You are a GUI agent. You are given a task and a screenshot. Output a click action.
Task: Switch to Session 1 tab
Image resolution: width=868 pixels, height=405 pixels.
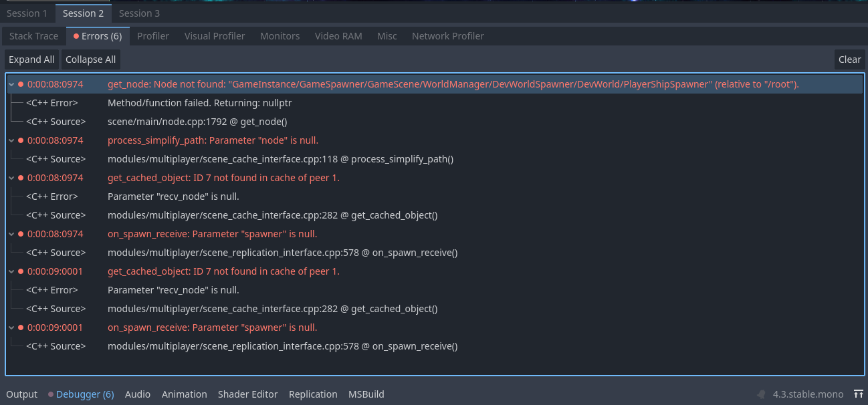(x=27, y=13)
